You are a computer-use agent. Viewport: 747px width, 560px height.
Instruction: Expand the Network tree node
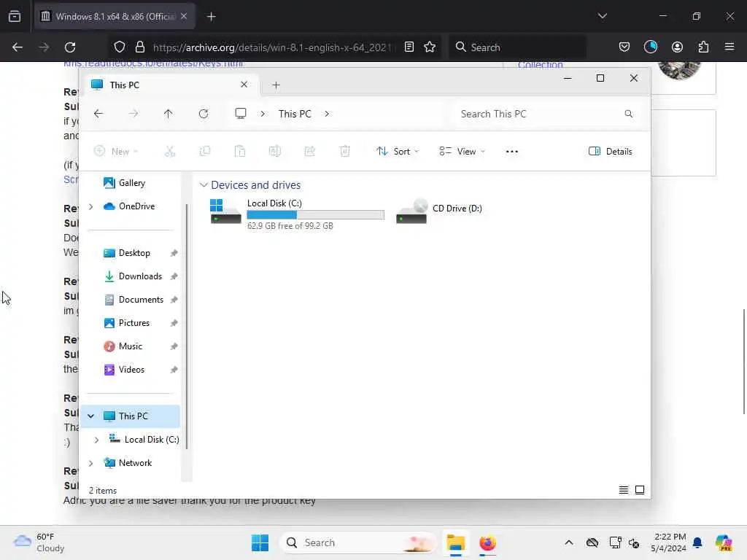(90, 463)
